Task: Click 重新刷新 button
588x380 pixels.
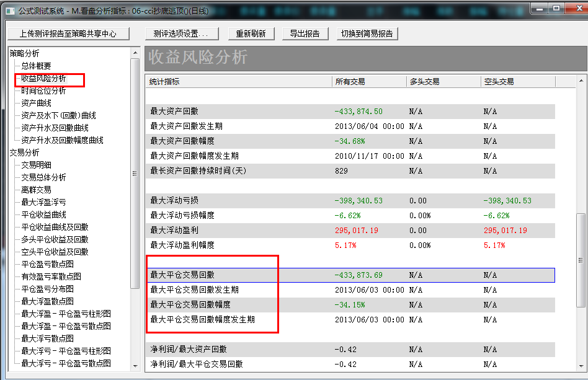Action: pyautogui.click(x=251, y=33)
